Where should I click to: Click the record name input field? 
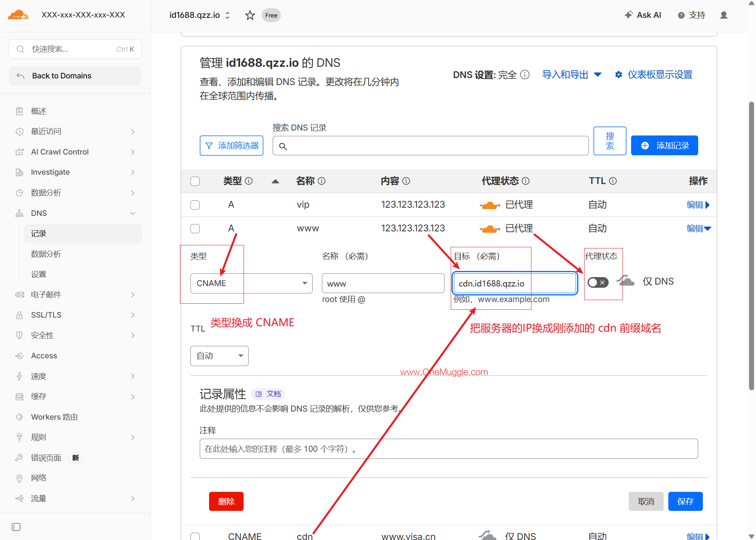(x=383, y=283)
